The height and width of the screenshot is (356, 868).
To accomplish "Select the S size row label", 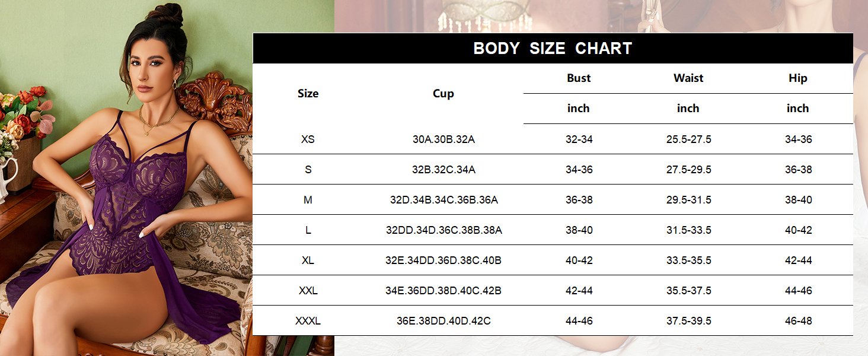I will pyautogui.click(x=308, y=170).
